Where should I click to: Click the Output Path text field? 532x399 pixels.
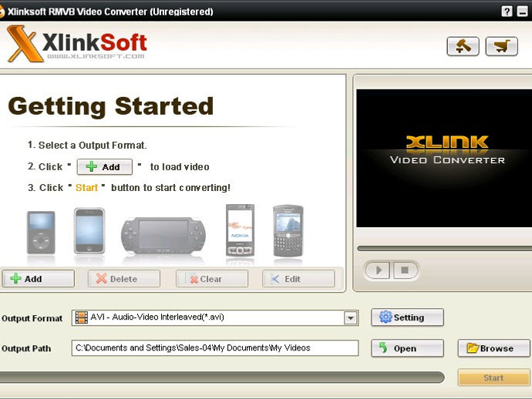click(x=215, y=348)
